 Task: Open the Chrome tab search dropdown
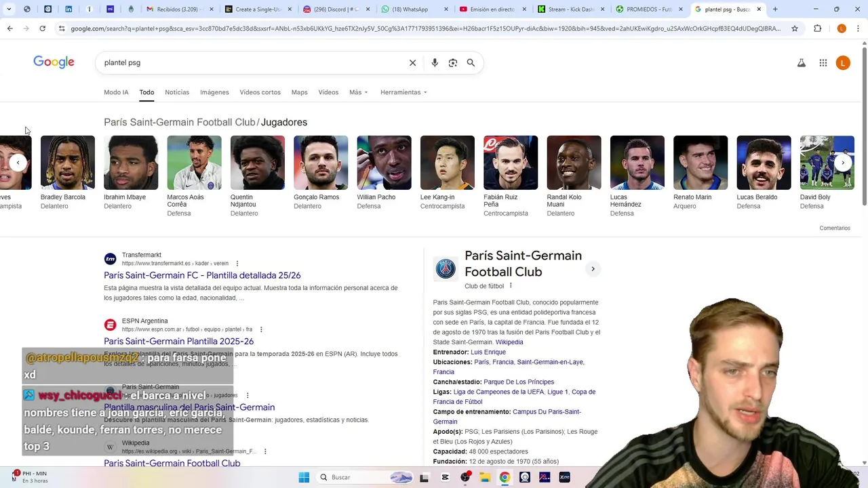pos(9,9)
